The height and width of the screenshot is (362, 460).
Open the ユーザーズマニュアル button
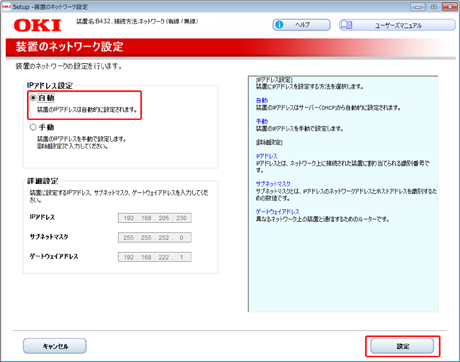click(x=397, y=25)
